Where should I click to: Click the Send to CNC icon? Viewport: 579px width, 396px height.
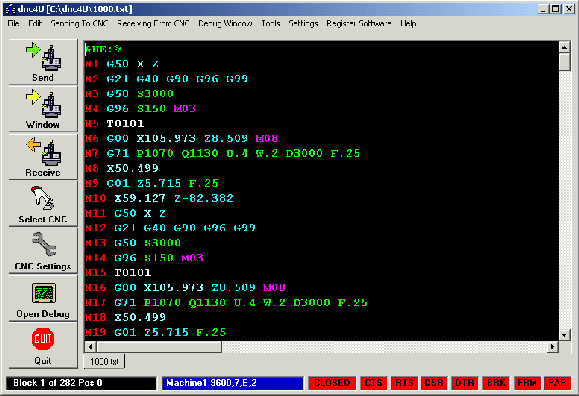pos(44,57)
